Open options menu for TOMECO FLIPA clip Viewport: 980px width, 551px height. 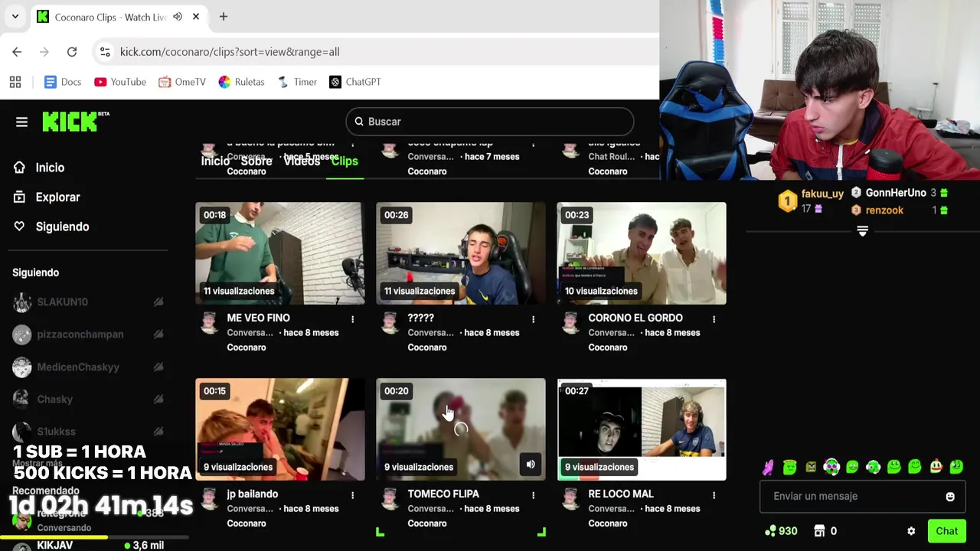tap(534, 495)
